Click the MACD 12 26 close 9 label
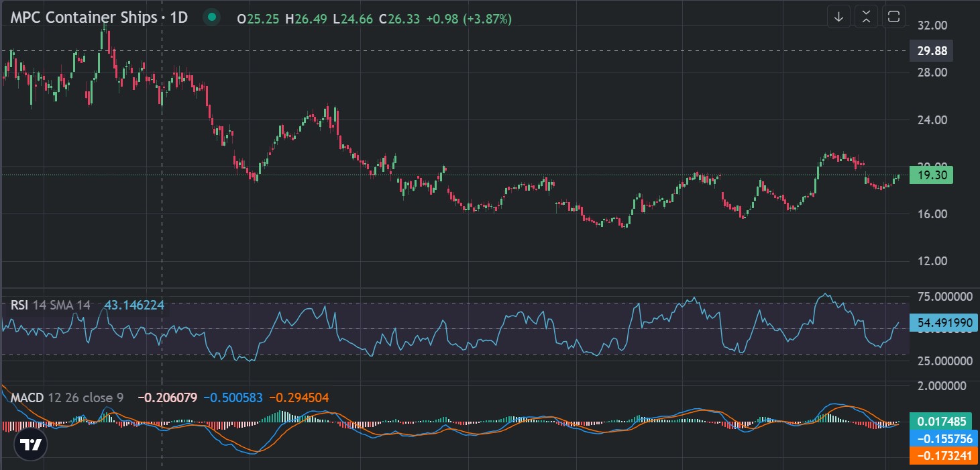The height and width of the screenshot is (470, 980). (x=67, y=397)
